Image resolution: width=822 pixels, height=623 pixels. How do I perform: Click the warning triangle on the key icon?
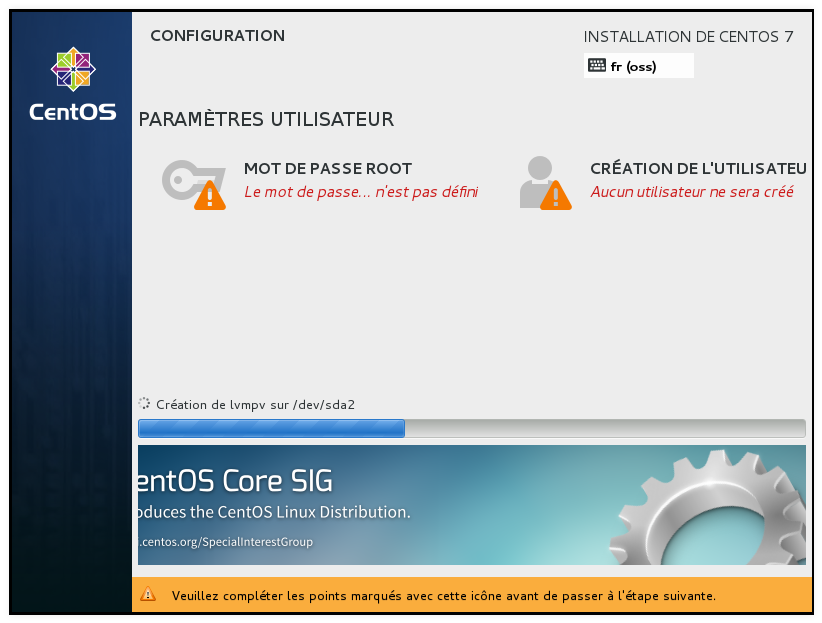click(x=210, y=195)
